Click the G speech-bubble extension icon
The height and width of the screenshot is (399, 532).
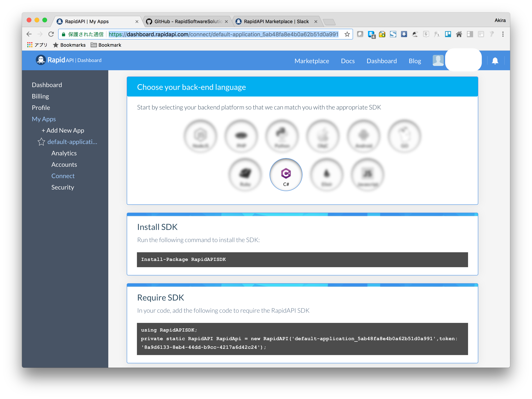click(x=426, y=34)
